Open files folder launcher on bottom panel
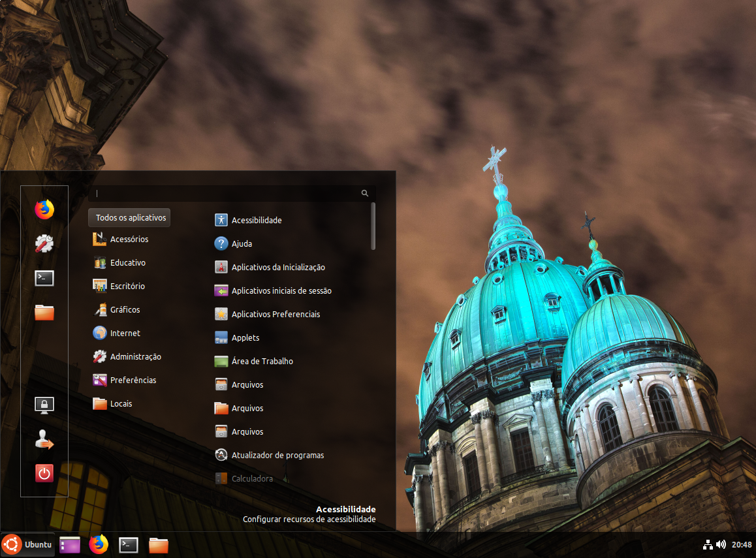Screen dimensions: 756x558 158,545
